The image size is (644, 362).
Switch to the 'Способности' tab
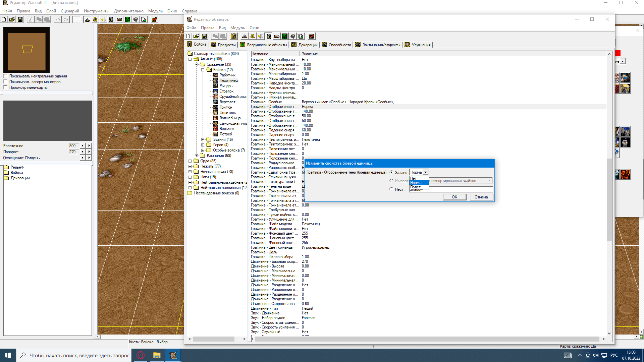(336, 45)
